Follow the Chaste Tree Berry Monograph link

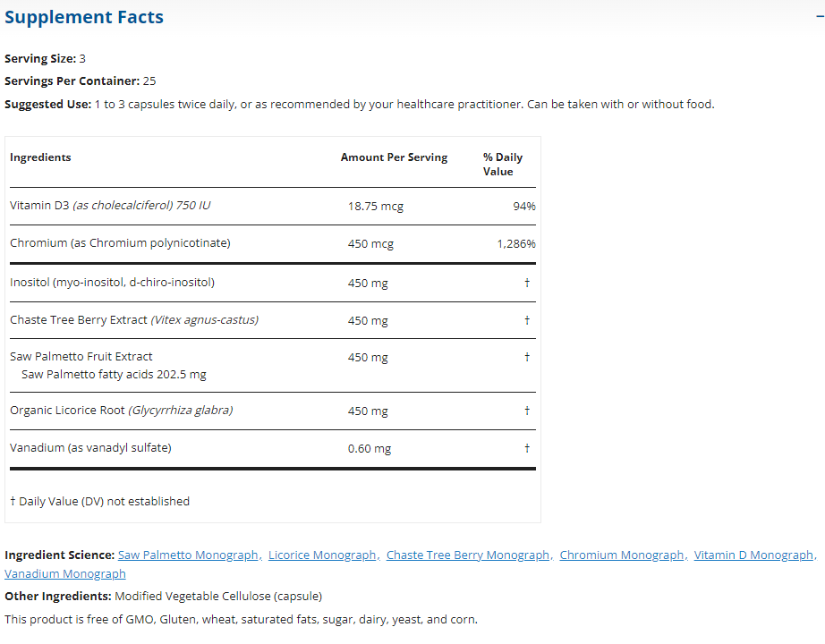468,555
